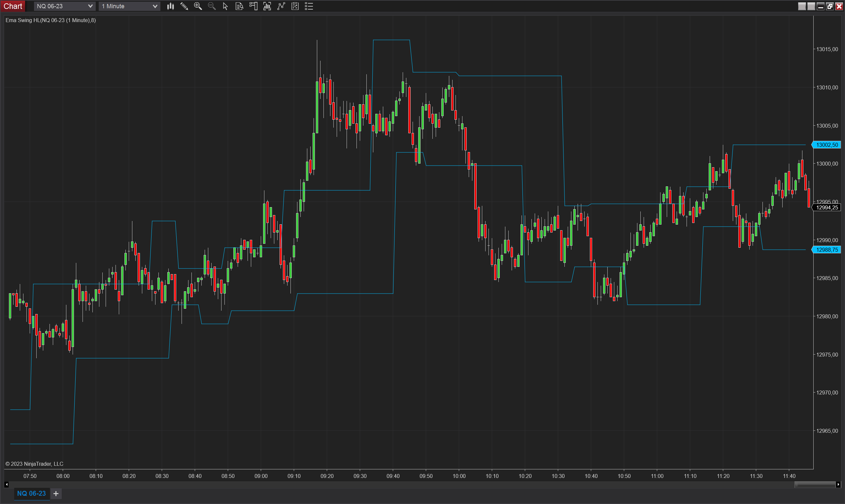This screenshot has width=845, height=504.
Task: Open the strategy performance icon
Action: coord(295,6)
